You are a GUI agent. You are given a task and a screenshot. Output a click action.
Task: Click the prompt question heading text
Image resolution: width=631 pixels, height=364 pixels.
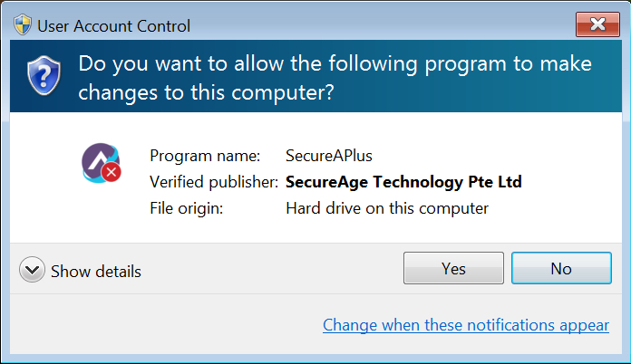(x=335, y=78)
